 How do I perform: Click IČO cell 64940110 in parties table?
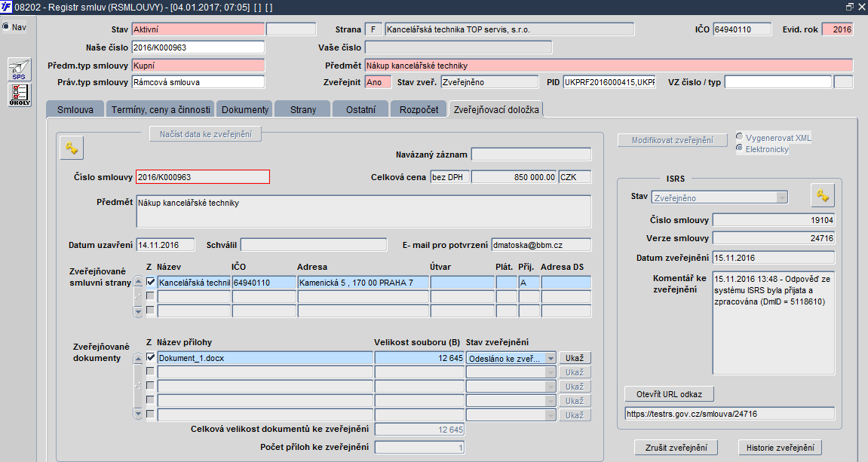click(x=264, y=283)
